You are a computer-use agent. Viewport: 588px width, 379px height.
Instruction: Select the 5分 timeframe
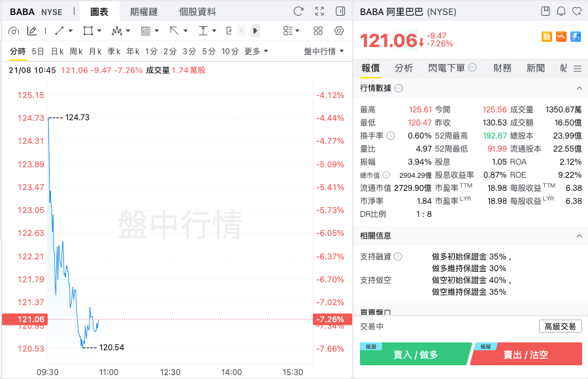pos(209,51)
